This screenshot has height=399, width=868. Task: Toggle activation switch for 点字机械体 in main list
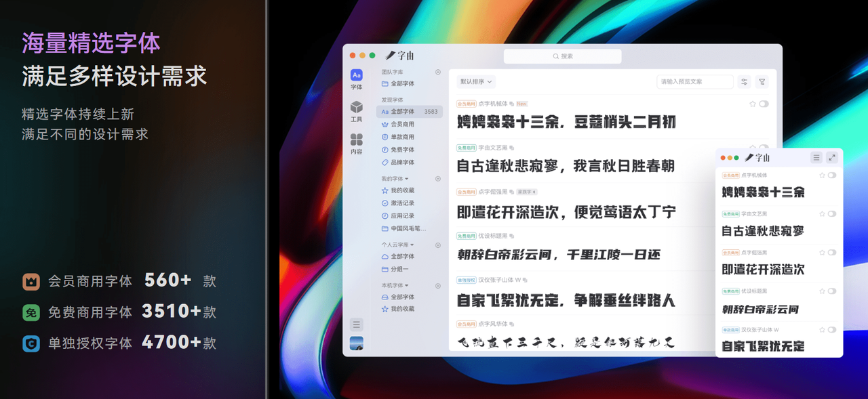764,104
